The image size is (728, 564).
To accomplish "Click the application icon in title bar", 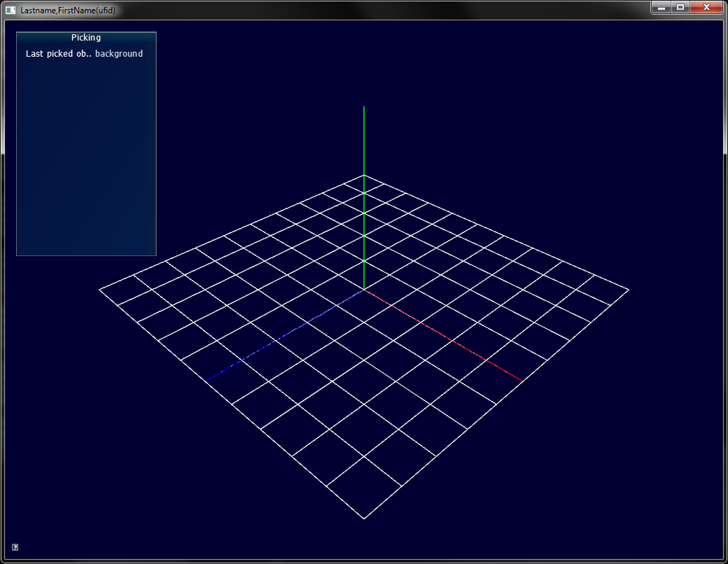I will [x=10, y=10].
